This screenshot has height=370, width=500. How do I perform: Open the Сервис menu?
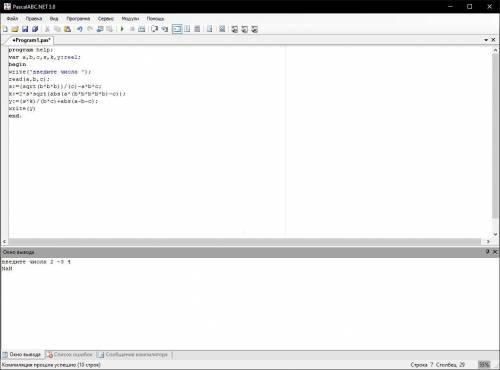106,19
